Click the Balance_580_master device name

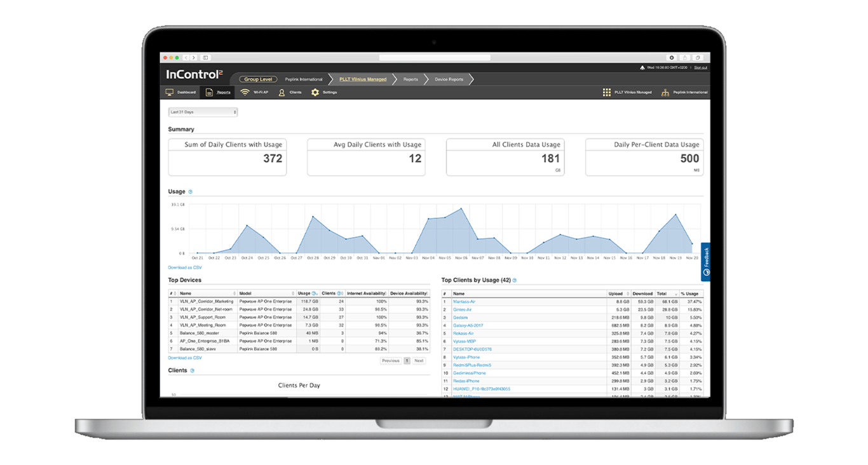click(200, 333)
